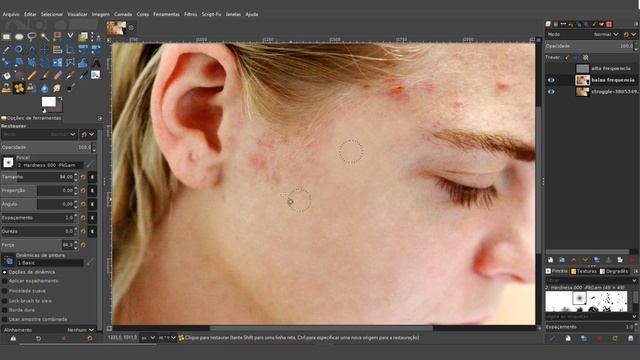640x360 pixels.
Task: Select the Paintbrush tool
Action: tap(45, 75)
